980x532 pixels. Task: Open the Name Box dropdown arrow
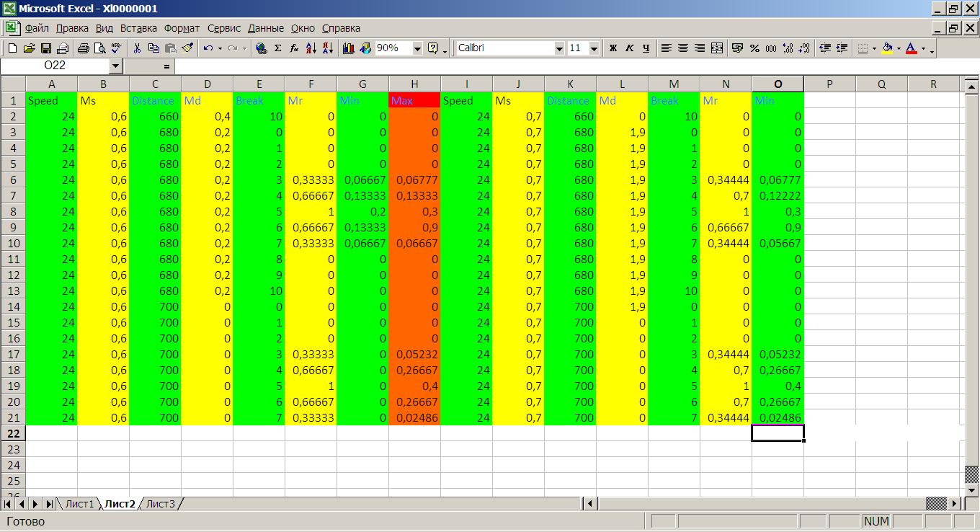click(116, 66)
